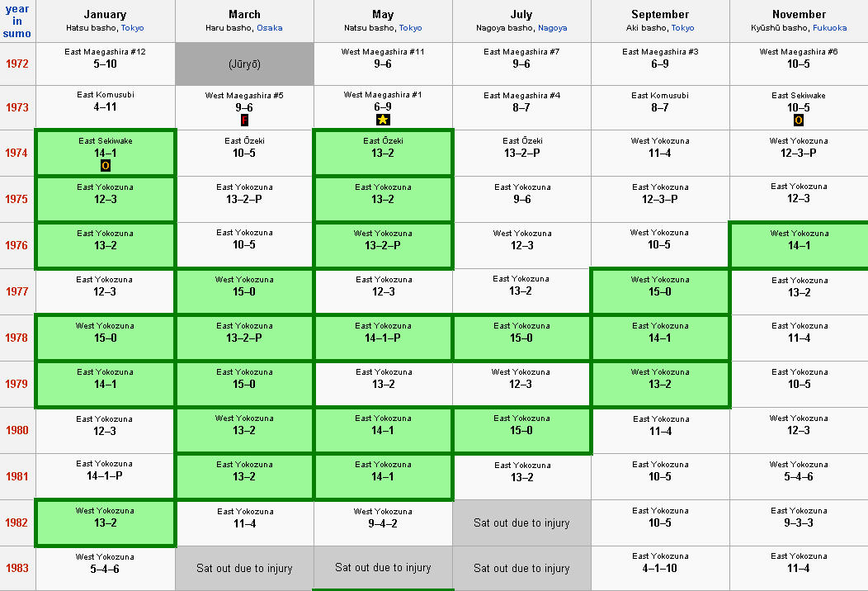Open the Nagoya link under July
Image resolution: width=868 pixels, height=591 pixels.
553,28
